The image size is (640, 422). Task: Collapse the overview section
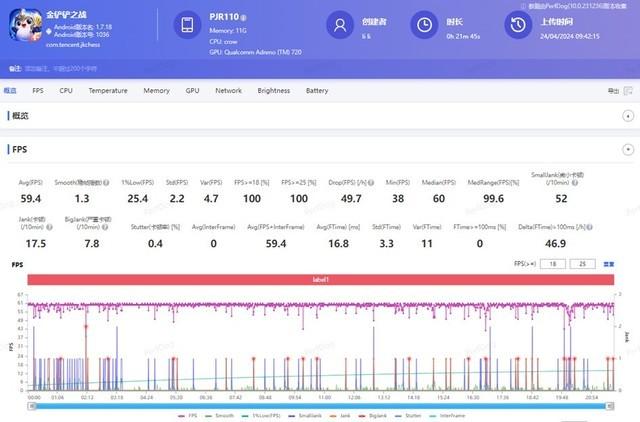coord(628,117)
